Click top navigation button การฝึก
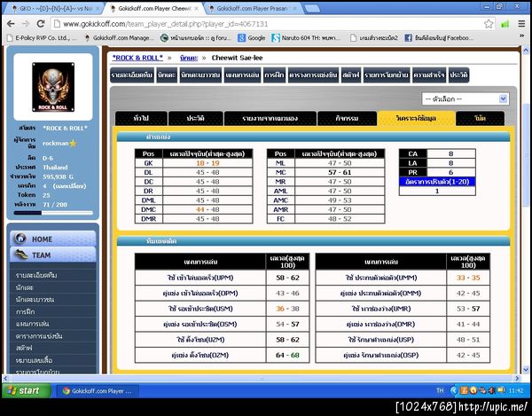 tap(274, 75)
